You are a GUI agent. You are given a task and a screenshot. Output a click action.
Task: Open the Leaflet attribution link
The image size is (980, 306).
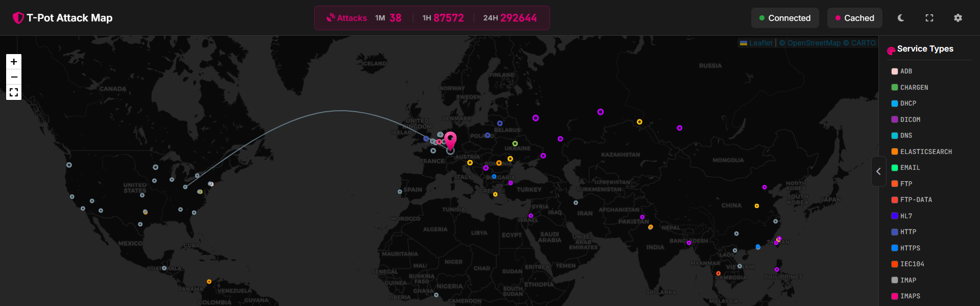point(760,43)
